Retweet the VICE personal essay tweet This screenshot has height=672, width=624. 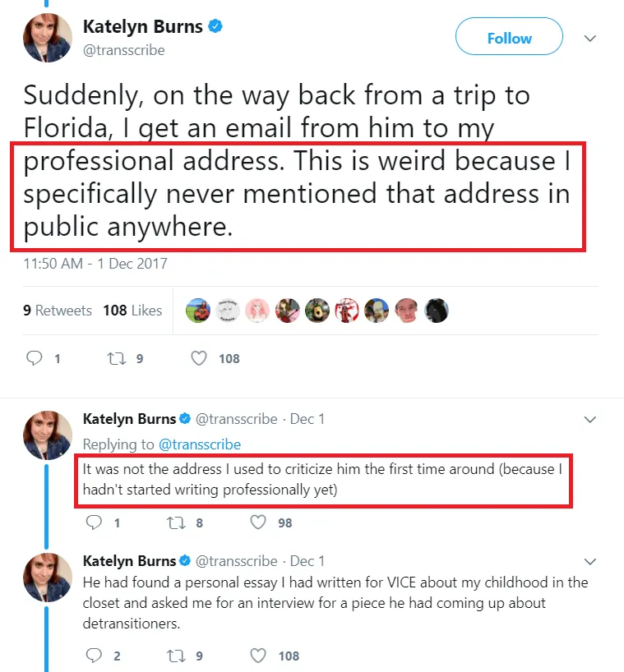(x=176, y=656)
